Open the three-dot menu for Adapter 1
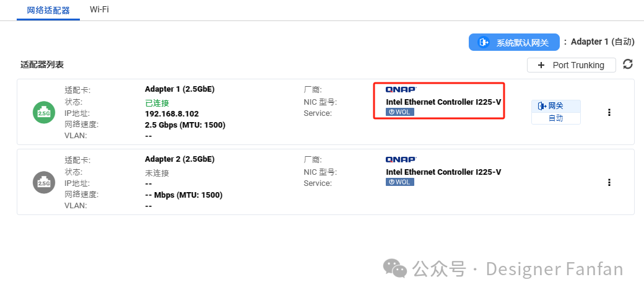 (609, 112)
